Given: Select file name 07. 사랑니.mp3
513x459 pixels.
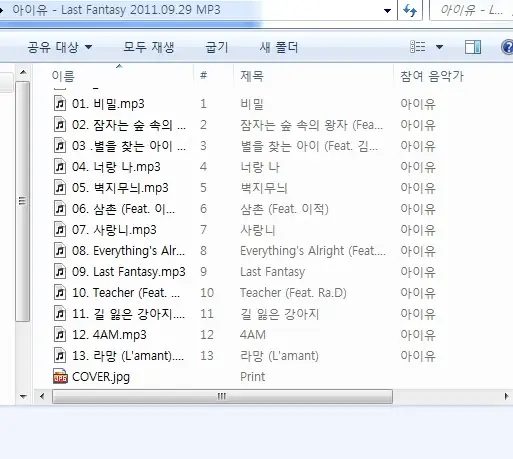Looking at the screenshot, I should pos(114,230).
